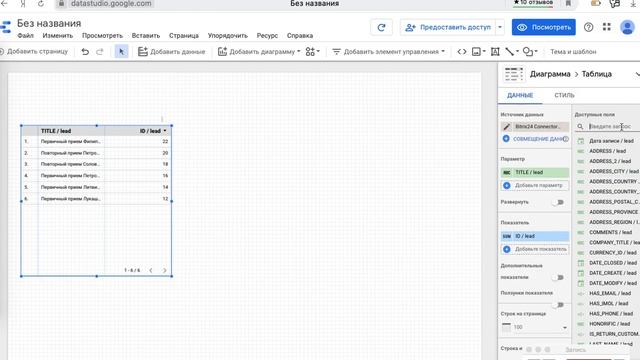
Task: Open the Упорядочить menu
Action: click(227, 36)
